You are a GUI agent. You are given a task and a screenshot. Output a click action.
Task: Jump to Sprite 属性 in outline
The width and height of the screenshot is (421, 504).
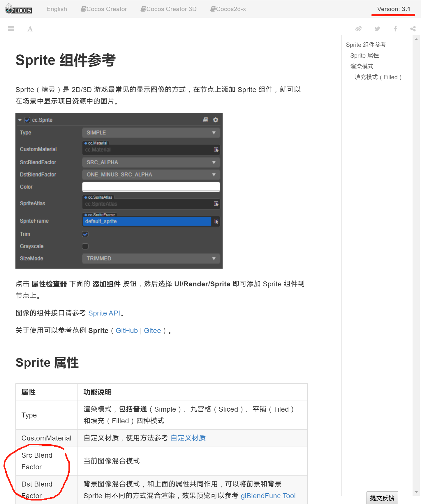click(x=364, y=55)
